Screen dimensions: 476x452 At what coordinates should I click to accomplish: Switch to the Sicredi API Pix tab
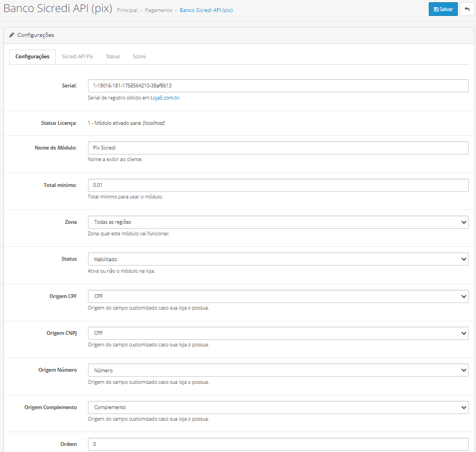[x=78, y=57]
